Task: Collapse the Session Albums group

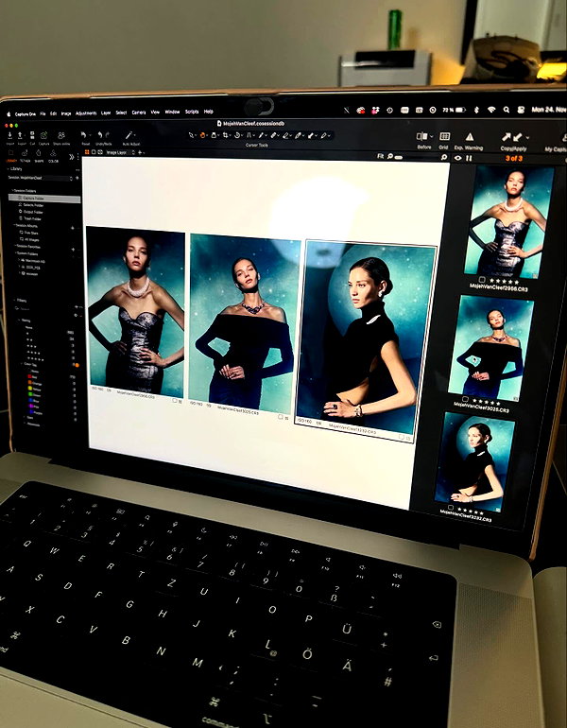Action: click(14, 225)
